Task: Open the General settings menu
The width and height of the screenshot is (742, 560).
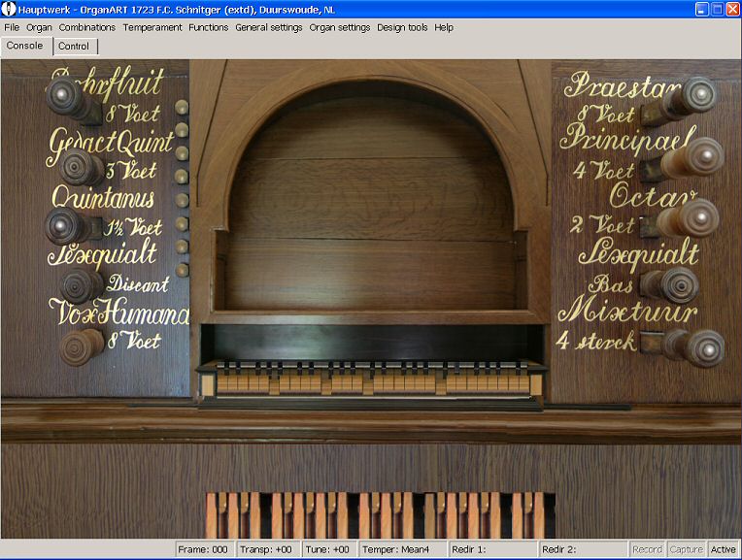Action: tap(269, 27)
